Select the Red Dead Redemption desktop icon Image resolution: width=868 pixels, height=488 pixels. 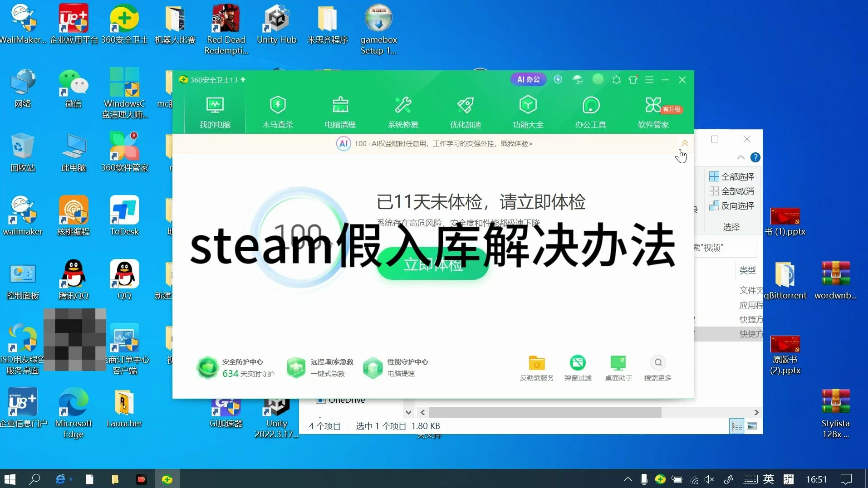tap(226, 29)
